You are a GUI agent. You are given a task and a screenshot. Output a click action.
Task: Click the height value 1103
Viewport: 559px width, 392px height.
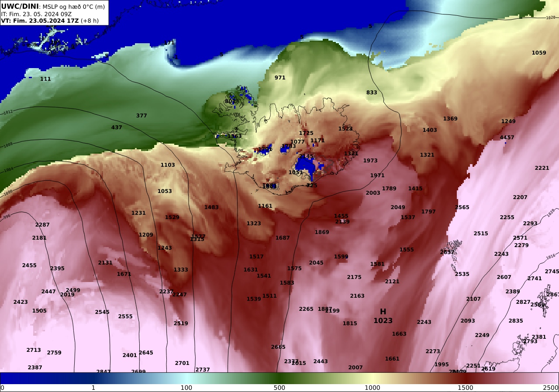point(168,165)
